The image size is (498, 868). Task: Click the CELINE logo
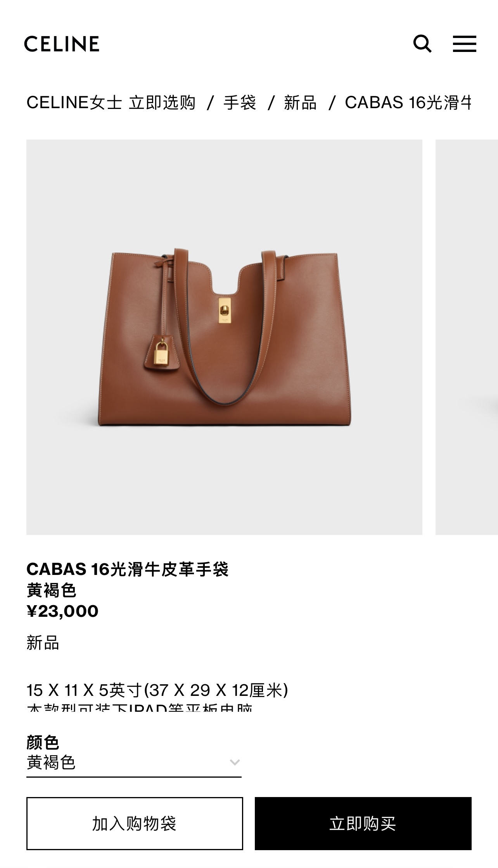pos(62,44)
